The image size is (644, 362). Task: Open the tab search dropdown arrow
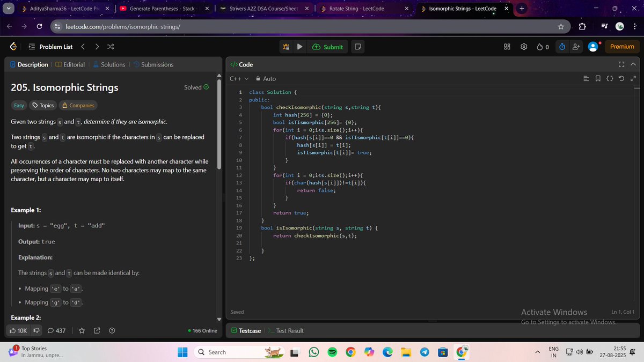[x=9, y=9]
